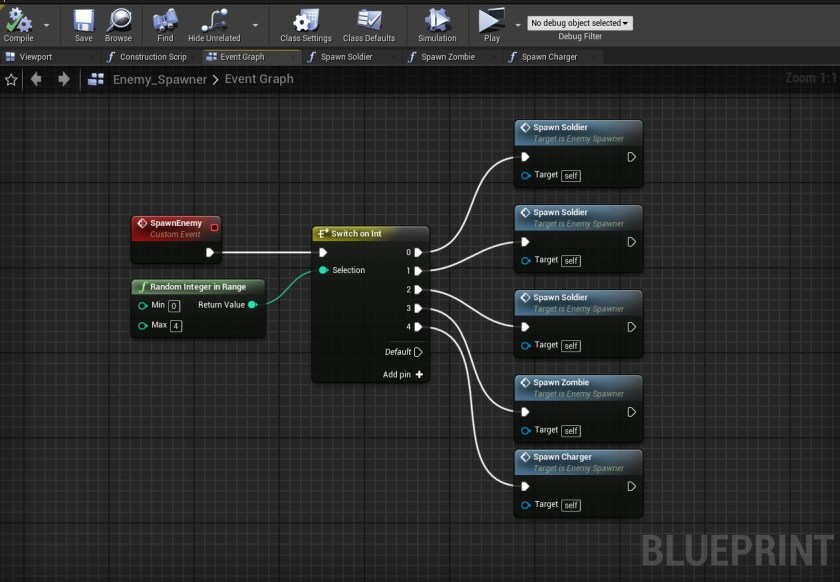Switch to the Viewport tab
Viewport: 840px width, 582px height.
(35, 57)
